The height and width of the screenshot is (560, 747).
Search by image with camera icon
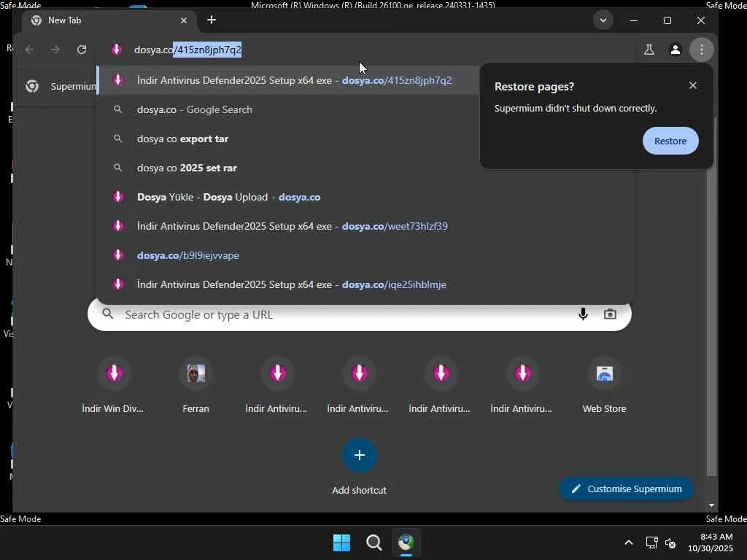click(610, 314)
